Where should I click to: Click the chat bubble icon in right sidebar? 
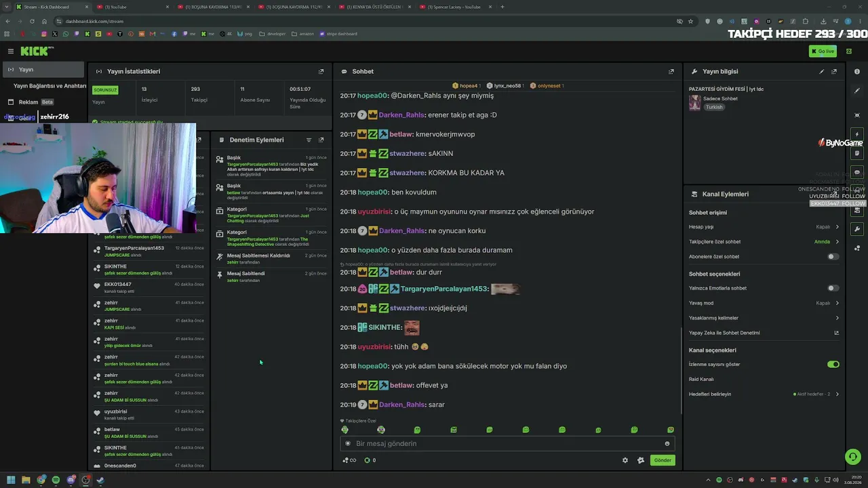click(x=857, y=172)
